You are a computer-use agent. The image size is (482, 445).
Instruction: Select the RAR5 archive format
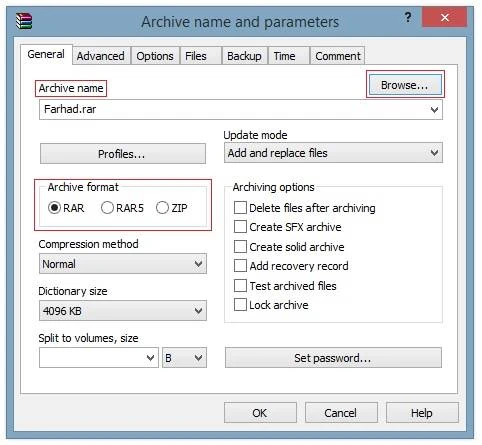pyautogui.click(x=107, y=208)
